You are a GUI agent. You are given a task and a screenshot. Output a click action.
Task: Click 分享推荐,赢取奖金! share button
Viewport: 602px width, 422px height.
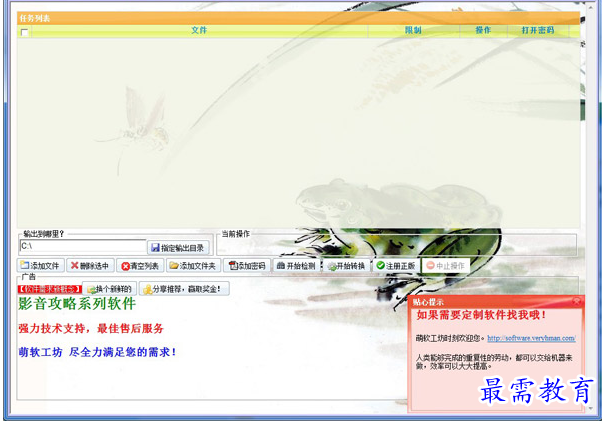184,289
